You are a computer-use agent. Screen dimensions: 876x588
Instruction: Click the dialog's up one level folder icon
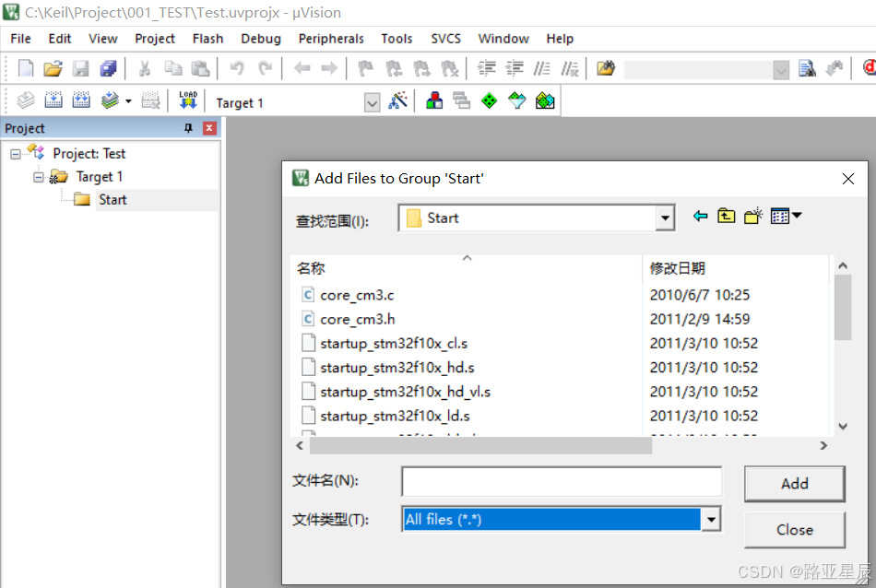(727, 216)
